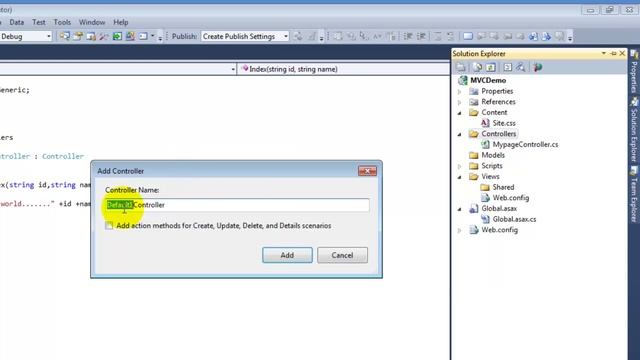Click the globe ASP.NET Configuration icon

pos(538,67)
